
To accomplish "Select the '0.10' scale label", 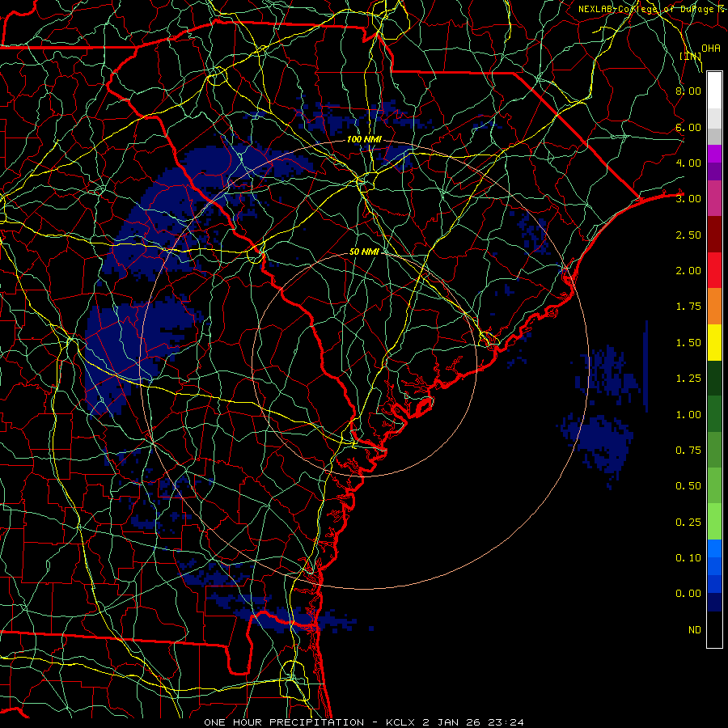I will pyautogui.click(x=688, y=558).
